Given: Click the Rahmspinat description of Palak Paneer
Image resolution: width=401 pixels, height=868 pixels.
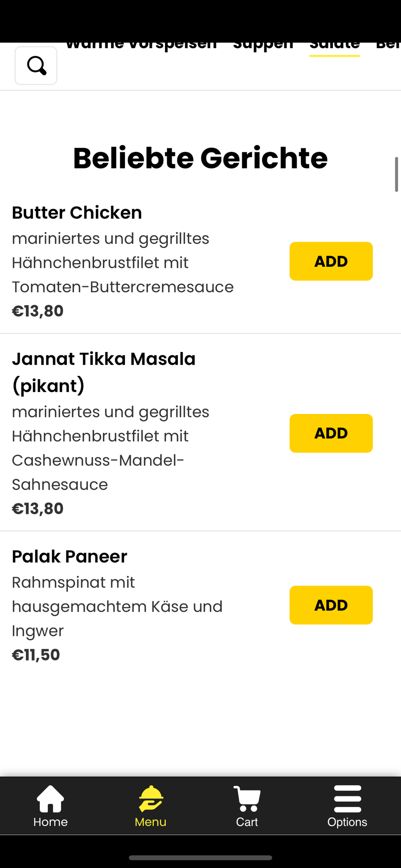Looking at the screenshot, I should coord(117,606).
